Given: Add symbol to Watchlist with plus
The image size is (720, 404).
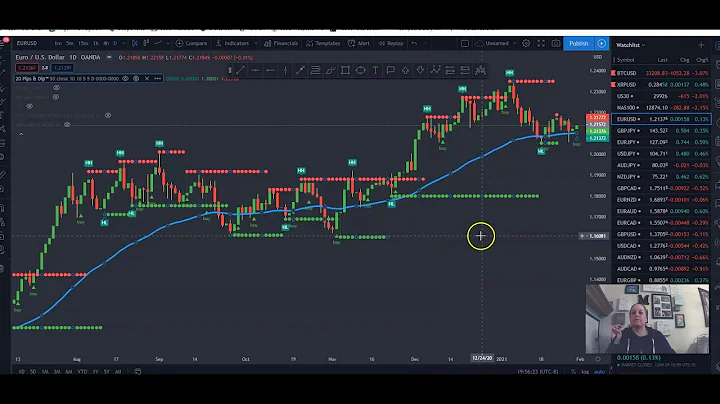Looking at the screenshot, I should pos(701,45).
